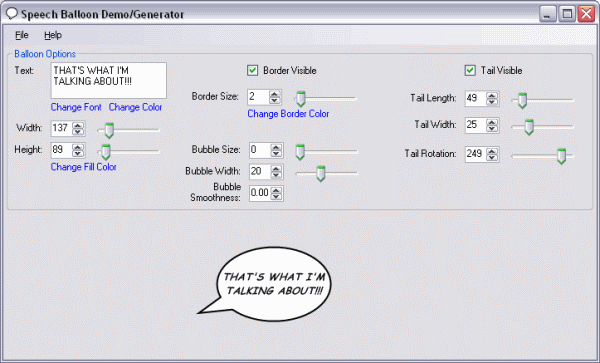Click the Change Font link

click(76, 107)
